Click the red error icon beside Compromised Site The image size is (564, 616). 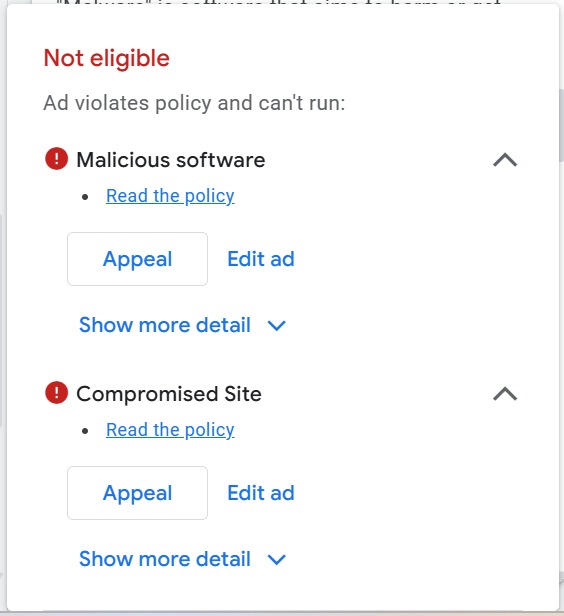point(57,393)
